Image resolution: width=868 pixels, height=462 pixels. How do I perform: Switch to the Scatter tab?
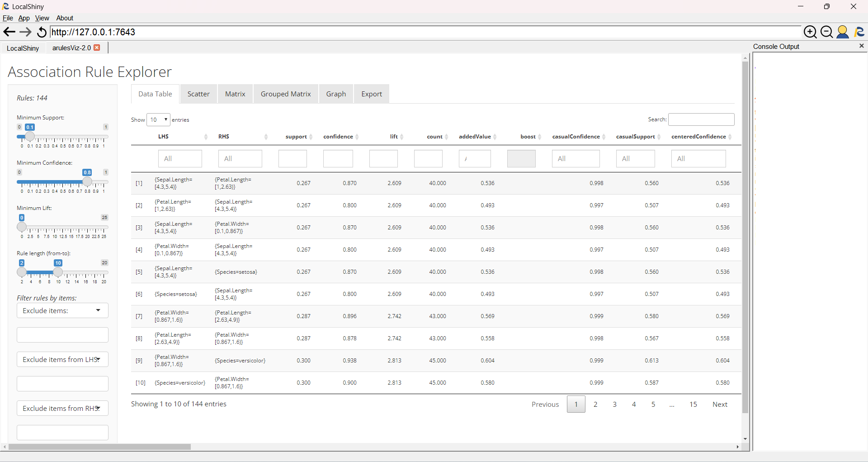pos(198,94)
